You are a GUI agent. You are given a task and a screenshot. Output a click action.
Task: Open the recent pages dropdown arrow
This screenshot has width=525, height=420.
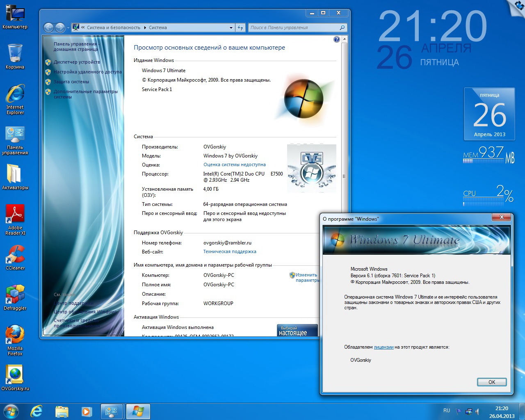click(68, 28)
